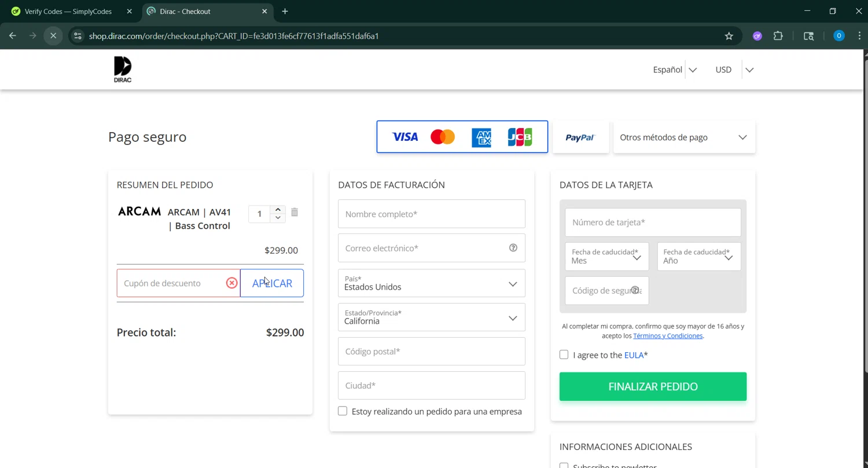This screenshot has height=468, width=868.
Task: Remove item with the trash icon
Action: pos(295,212)
